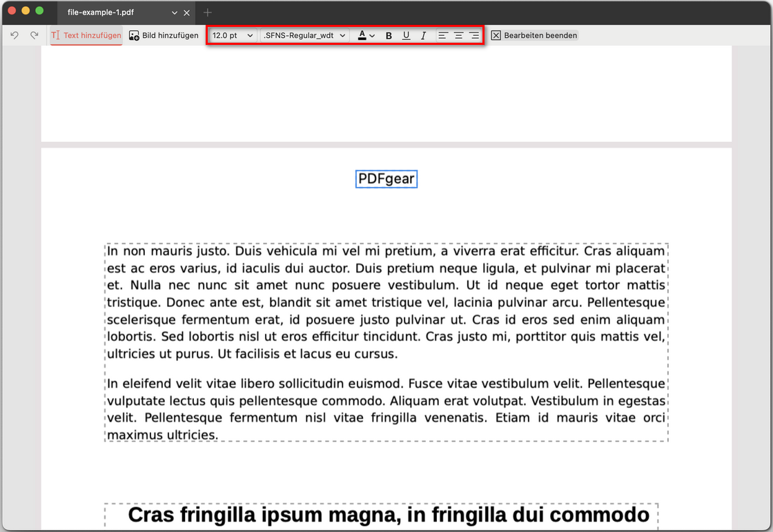
Task: Click the undo arrow icon
Action: (x=14, y=35)
